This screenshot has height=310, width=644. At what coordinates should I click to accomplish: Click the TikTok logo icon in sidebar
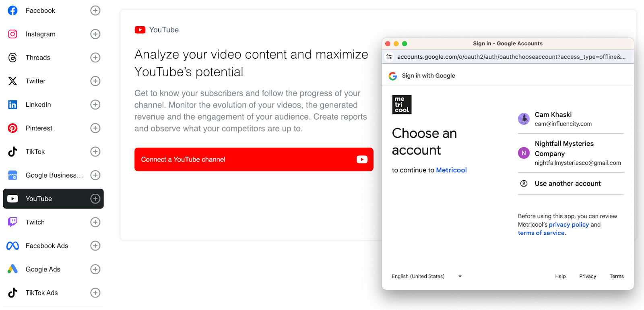tap(12, 152)
